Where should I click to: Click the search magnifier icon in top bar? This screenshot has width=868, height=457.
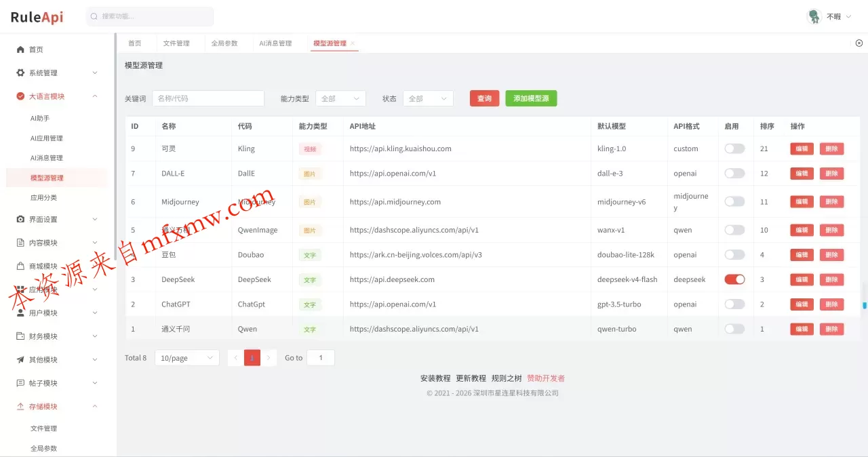[x=94, y=16]
